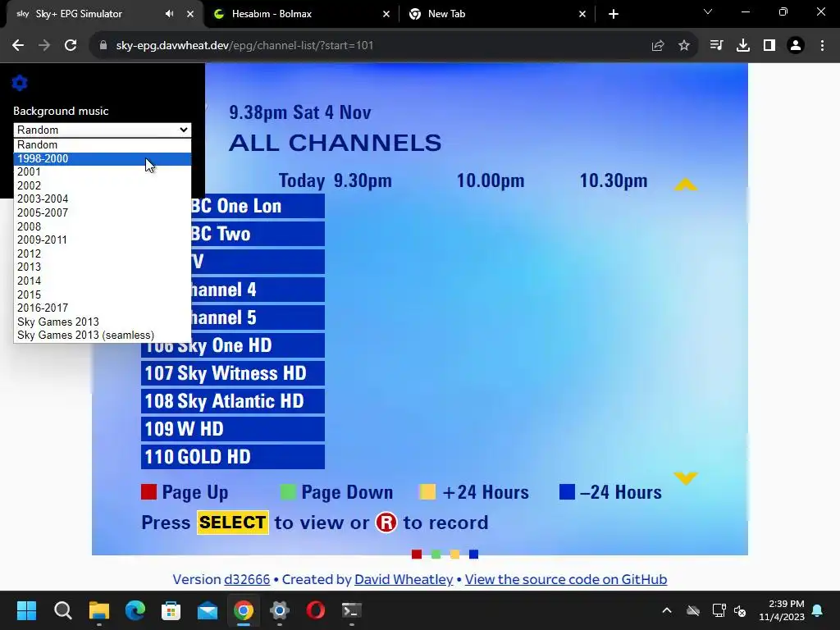Viewport: 840px width, 630px height.
Task: Select 110 GOLD HD channel
Action: [232, 457]
